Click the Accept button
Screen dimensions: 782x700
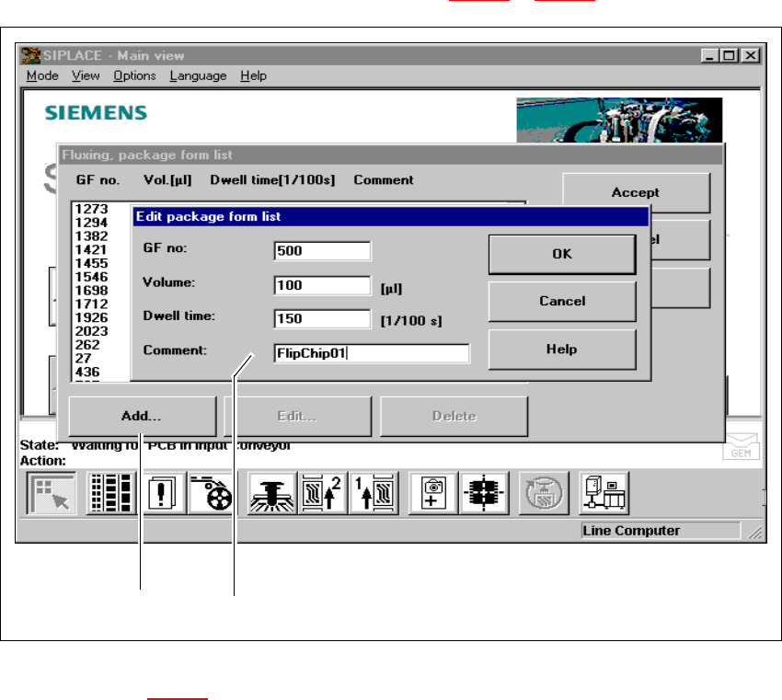pyautogui.click(x=636, y=192)
